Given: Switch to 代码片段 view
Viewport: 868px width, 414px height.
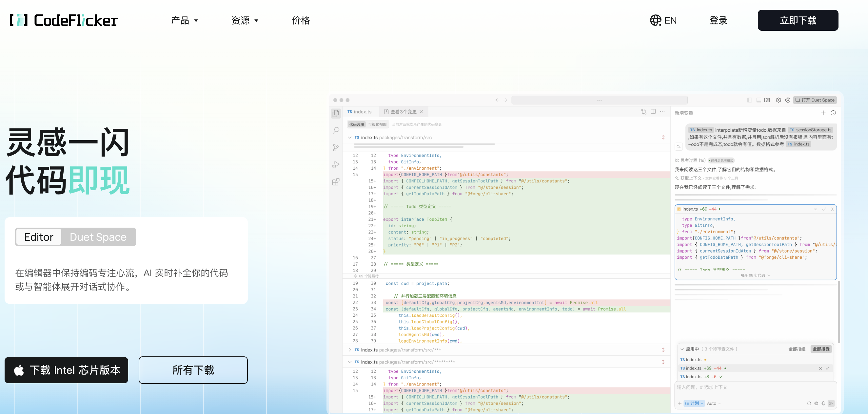Looking at the screenshot, I should click(357, 124).
